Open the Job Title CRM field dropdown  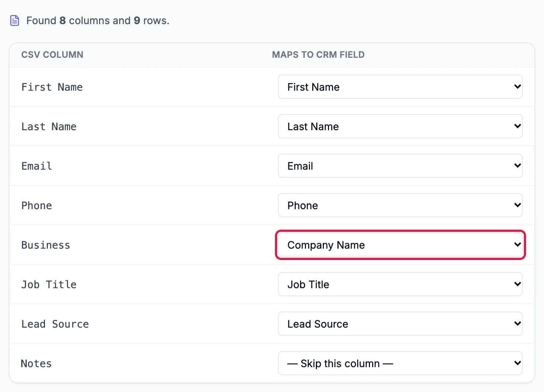[400, 284]
